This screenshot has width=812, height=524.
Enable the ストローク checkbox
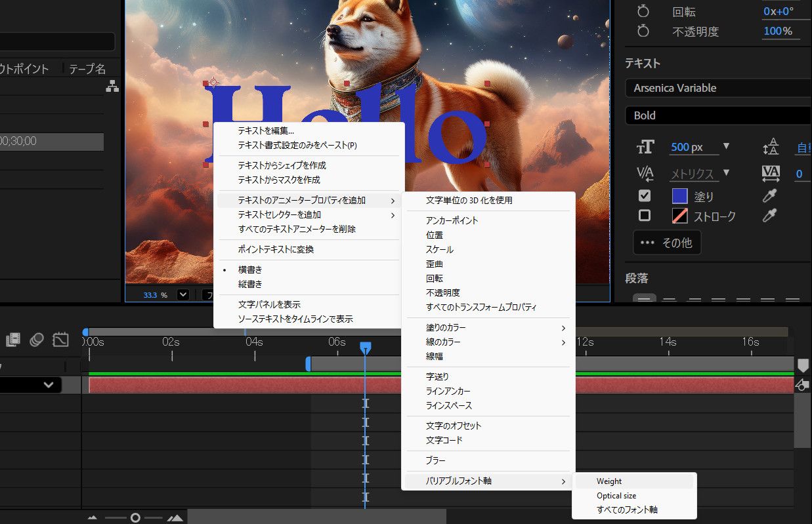tap(644, 216)
